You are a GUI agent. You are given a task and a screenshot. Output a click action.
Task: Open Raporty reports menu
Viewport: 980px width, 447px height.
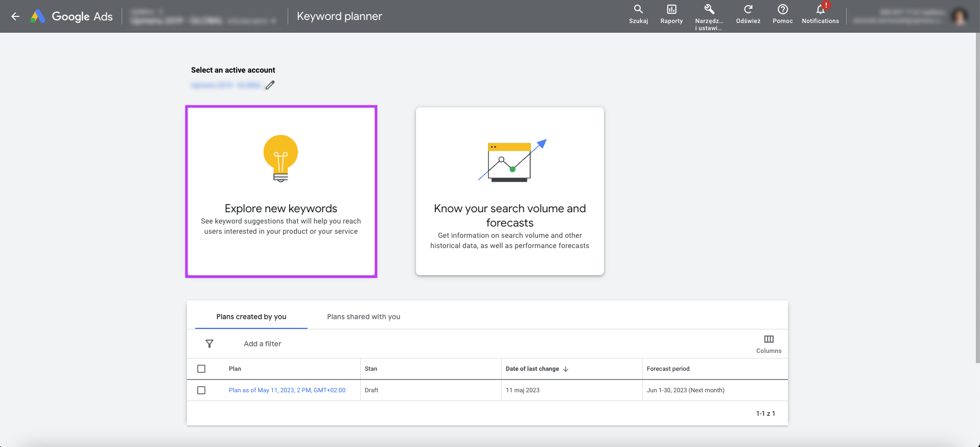click(x=671, y=14)
